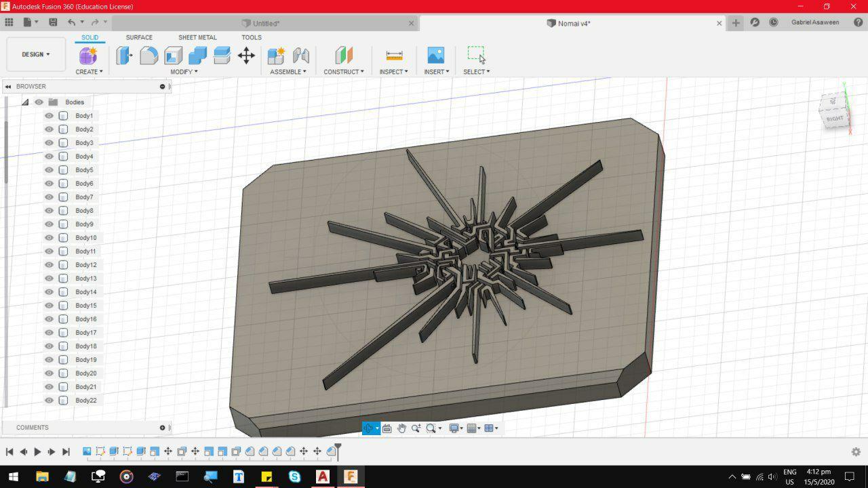Switch to the SURFACE tab
The image size is (868, 488).
coord(139,37)
